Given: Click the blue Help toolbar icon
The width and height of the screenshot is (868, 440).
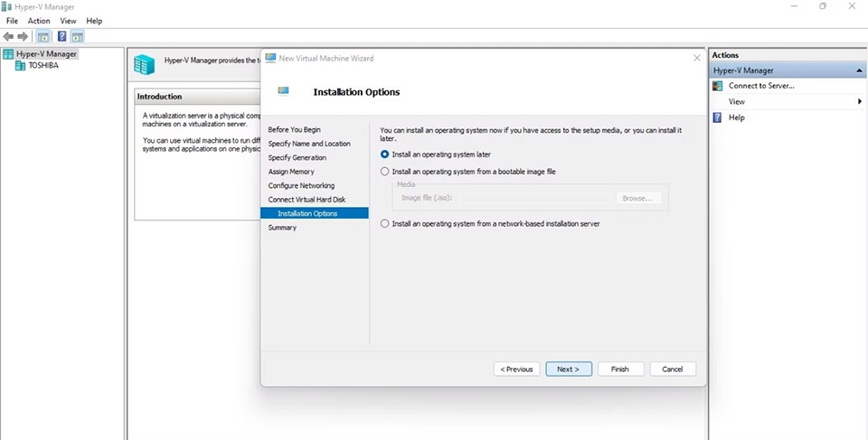Looking at the screenshot, I should pyautogui.click(x=62, y=36).
